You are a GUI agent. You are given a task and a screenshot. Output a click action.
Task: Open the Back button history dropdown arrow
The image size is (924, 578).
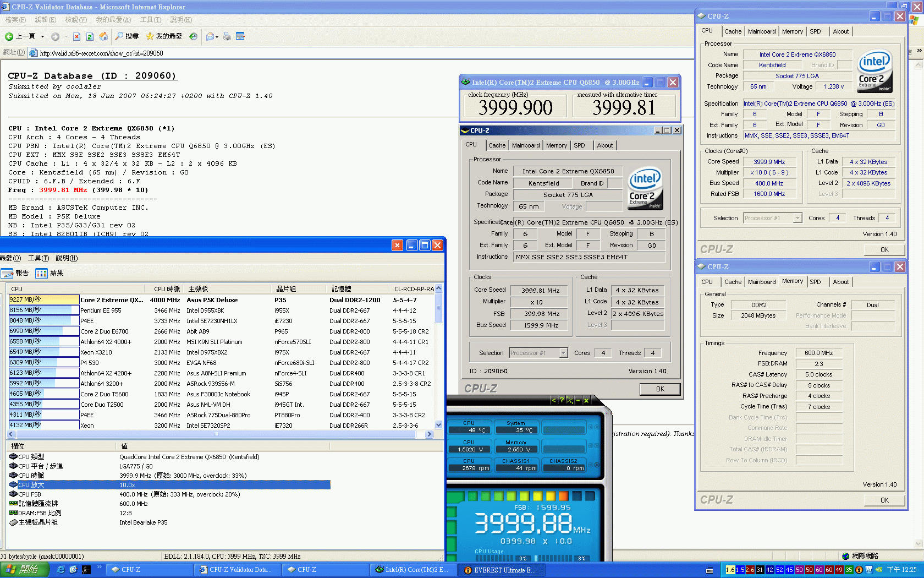42,36
